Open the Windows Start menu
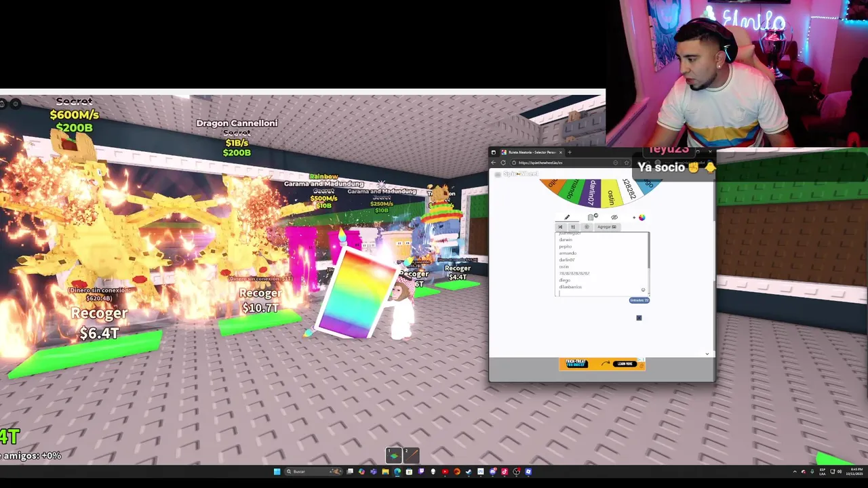868x488 pixels. click(277, 472)
